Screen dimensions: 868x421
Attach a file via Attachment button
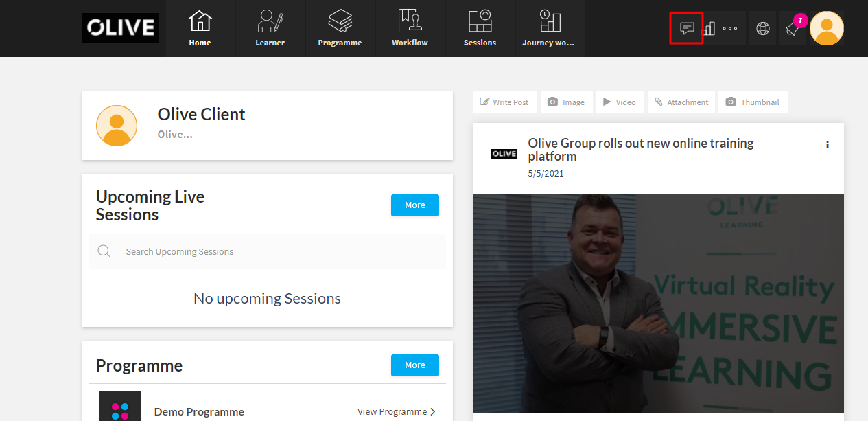click(681, 102)
